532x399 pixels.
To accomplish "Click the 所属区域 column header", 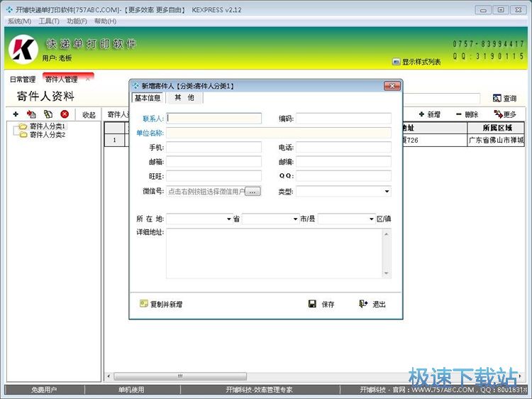I will coord(496,128).
